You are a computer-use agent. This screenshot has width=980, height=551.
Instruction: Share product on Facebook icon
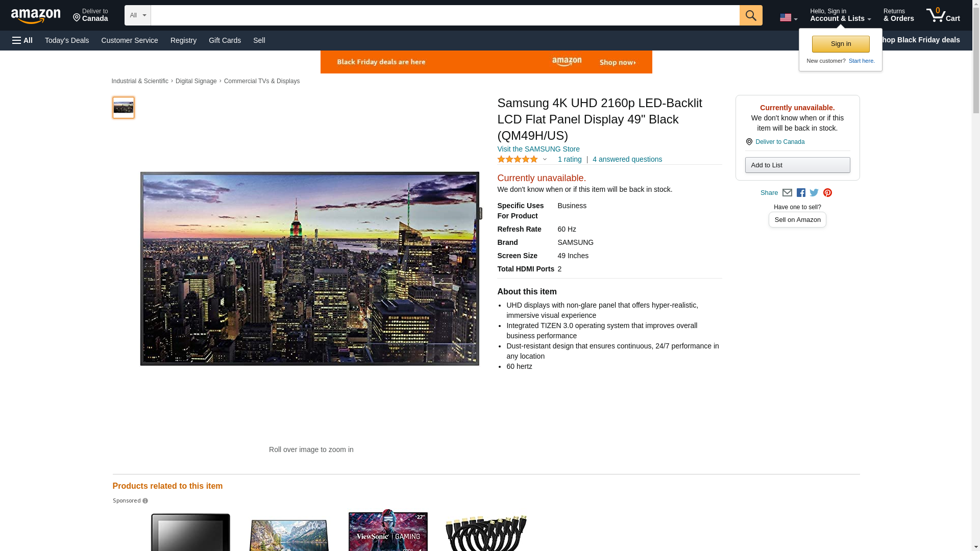point(801,193)
